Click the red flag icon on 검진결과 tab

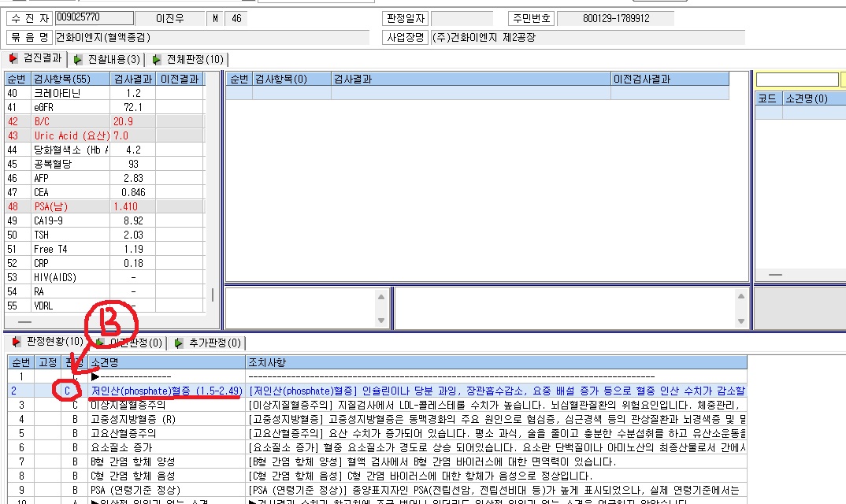tap(13, 58)
